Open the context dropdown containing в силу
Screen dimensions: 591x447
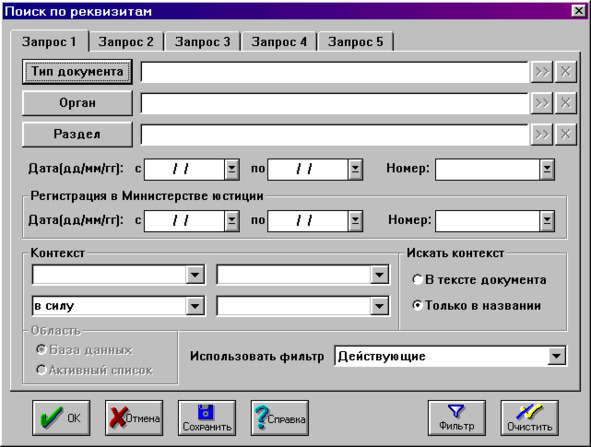click(x=195, y=306)
